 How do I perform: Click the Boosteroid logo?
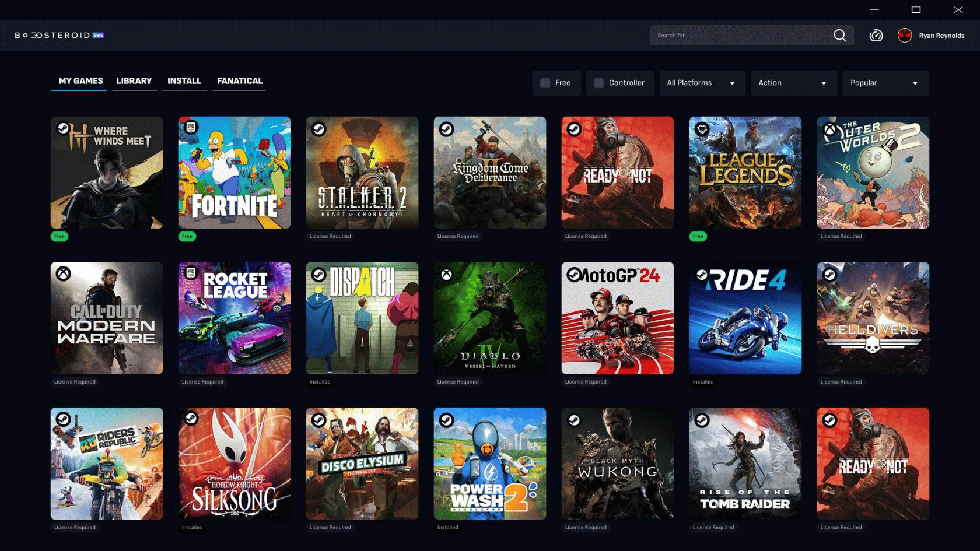point(60,36)
